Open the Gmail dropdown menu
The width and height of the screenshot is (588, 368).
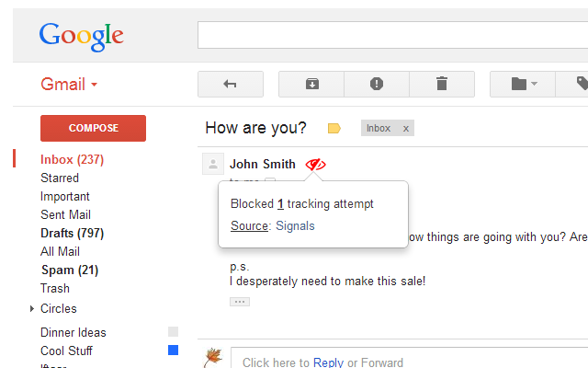69,84
